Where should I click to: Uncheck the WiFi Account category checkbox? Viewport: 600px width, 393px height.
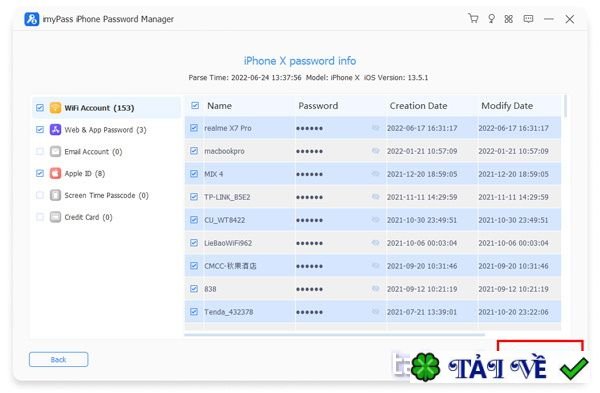[x=40, y=108]
